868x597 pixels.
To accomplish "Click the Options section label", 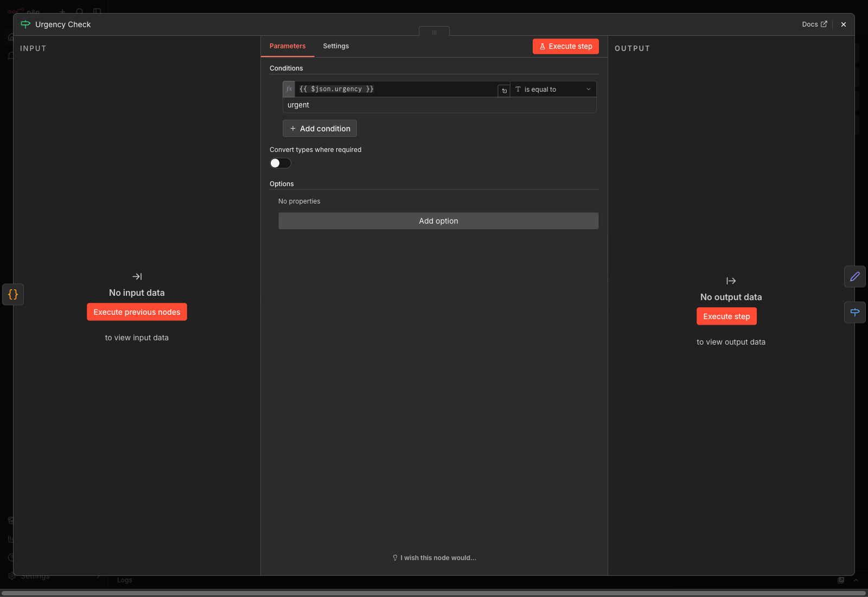I will click(282, 184).
